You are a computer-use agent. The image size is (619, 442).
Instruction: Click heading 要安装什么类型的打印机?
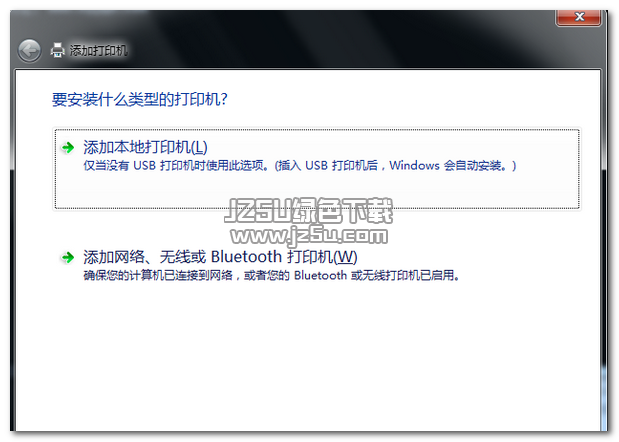click(x=140, y=99)
